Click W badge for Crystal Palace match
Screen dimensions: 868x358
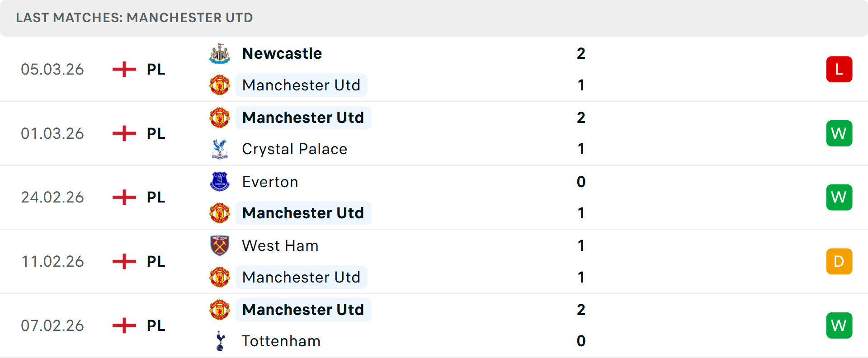coord(839,133)
